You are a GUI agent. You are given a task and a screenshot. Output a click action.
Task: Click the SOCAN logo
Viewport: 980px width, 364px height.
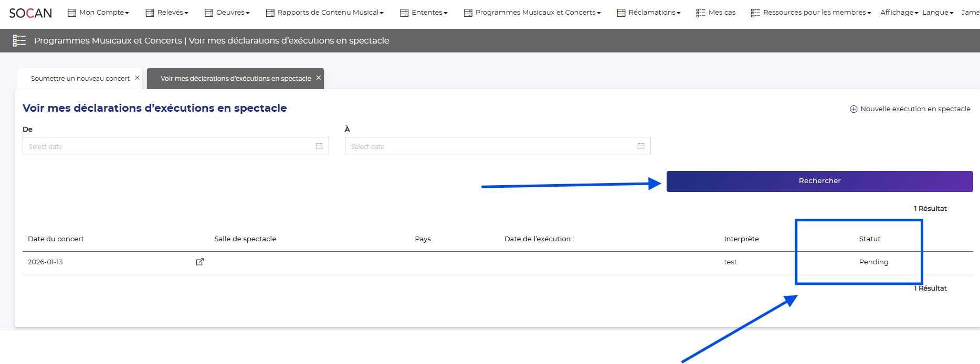pyautogui.click(x=30, y=13)
